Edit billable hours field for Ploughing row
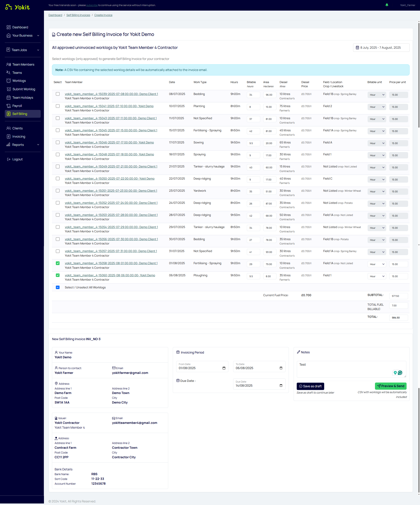 pos(253,276)
